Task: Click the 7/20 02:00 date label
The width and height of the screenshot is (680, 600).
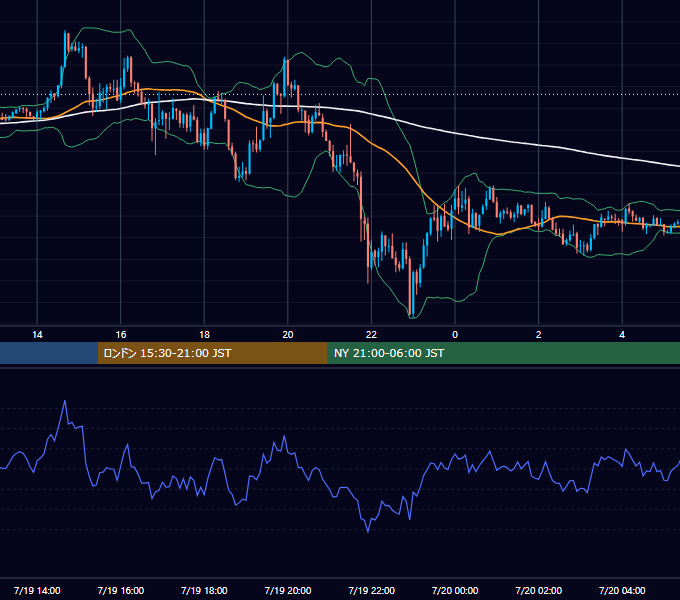Action: click(x=539, y=590)
